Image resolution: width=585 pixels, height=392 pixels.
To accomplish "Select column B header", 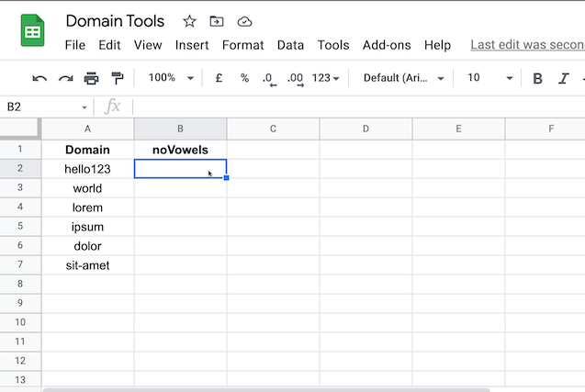I will tap(180, 129).
